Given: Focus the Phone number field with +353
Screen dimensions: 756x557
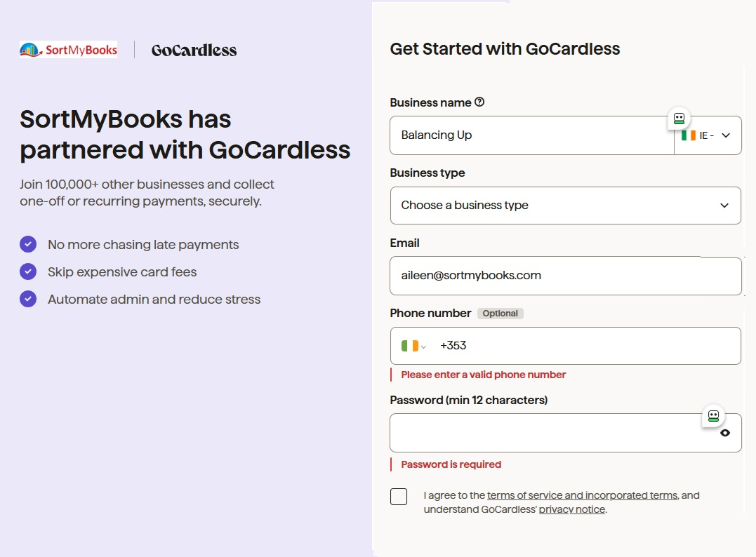Looking at the screenshot, I should coord(566,346).
